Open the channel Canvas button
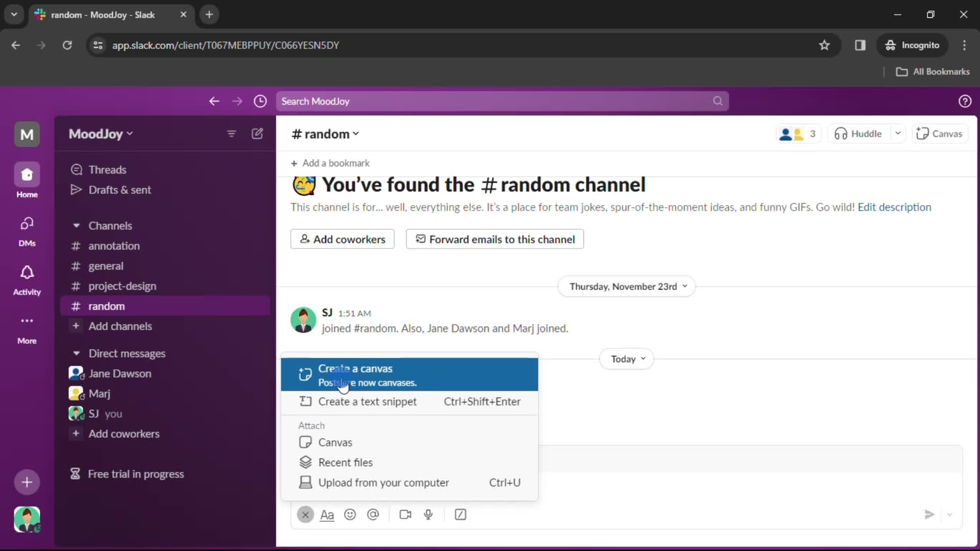Image resolution: width=980 pixels, height=551 pixels. click(939, 134)
